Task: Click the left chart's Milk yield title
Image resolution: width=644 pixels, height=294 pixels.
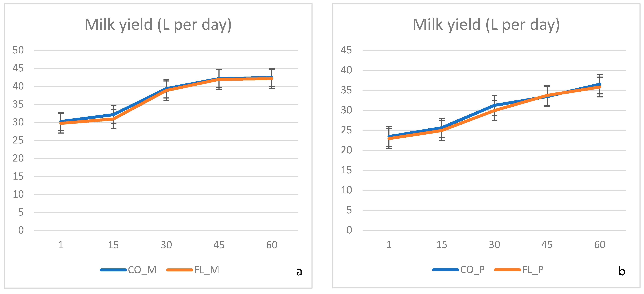Action: 158,25
